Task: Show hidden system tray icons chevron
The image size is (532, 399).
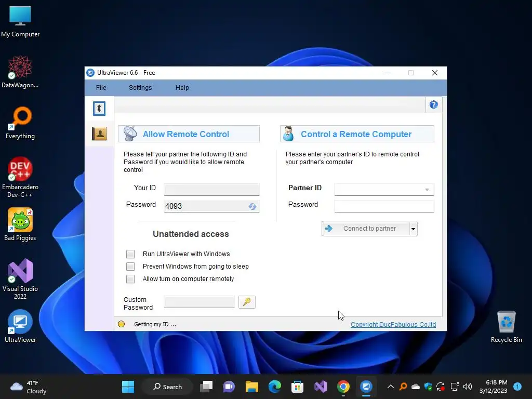Action: 391,387
